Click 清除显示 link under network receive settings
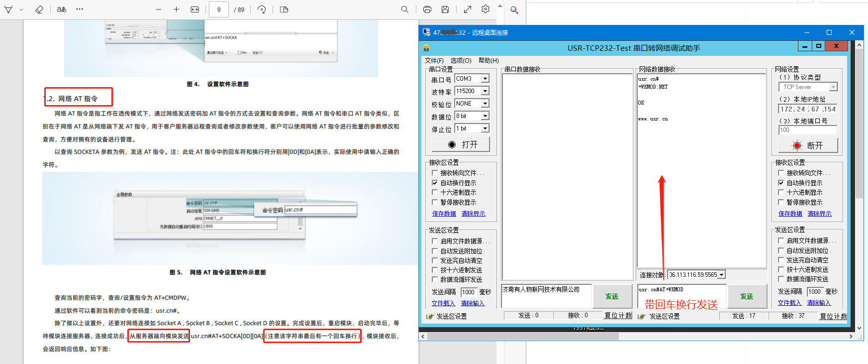868x364 pixels. click(819, 214)
